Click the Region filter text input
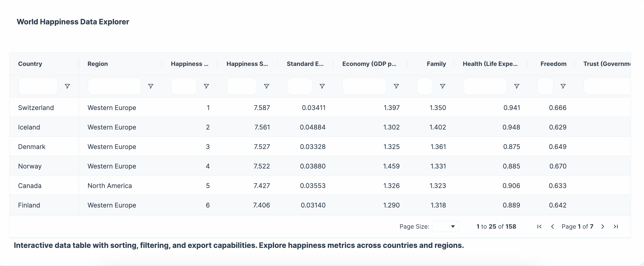 click(114, 86)
